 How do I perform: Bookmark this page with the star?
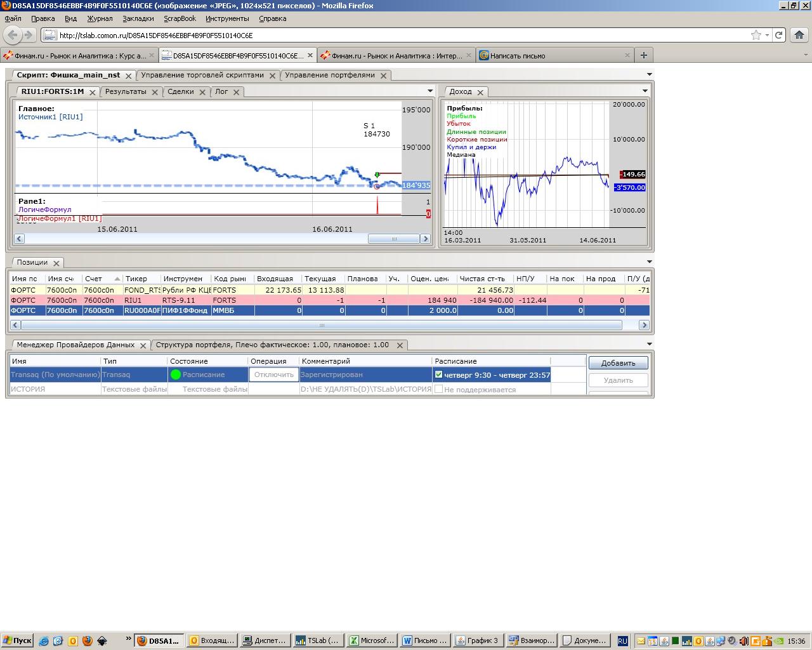point(756,35)
